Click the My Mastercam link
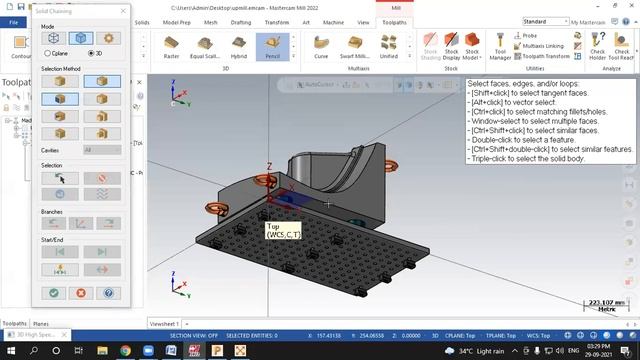The width and height of the screenshot is (640, 360). click(x=588, y=22)
